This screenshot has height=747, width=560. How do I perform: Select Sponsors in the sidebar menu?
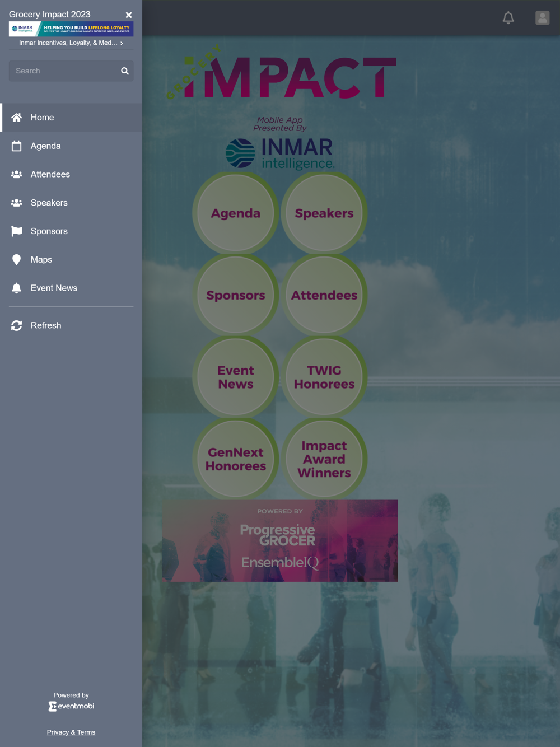[71, 231]
